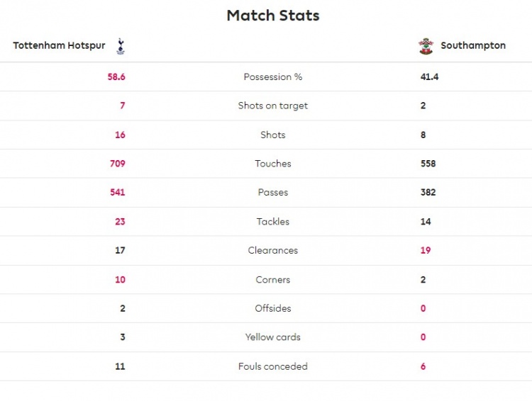Viewport: 532px width, 401px height.
Task: Select Tottenham's 541 passes value
Action: [117, 193]
